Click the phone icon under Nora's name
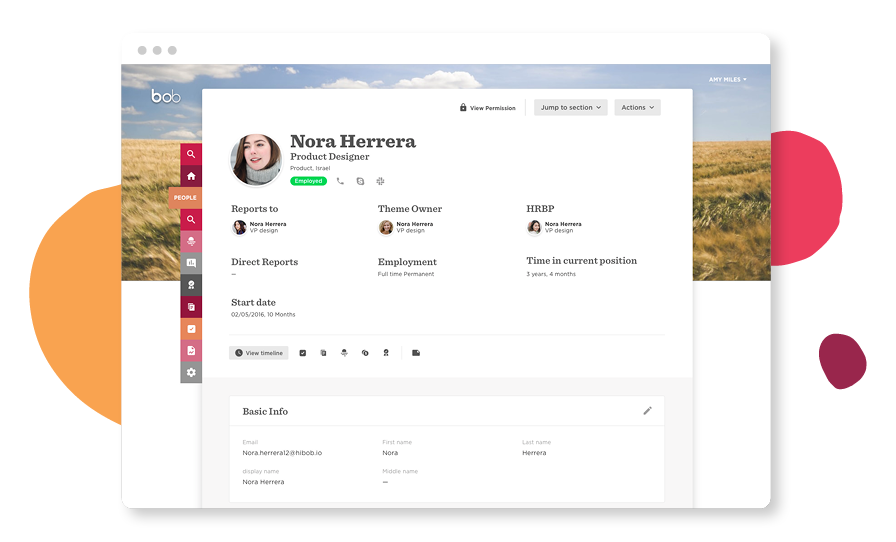Image resolution: width=896 pixels, height=542 pixels. pos(340,181)
